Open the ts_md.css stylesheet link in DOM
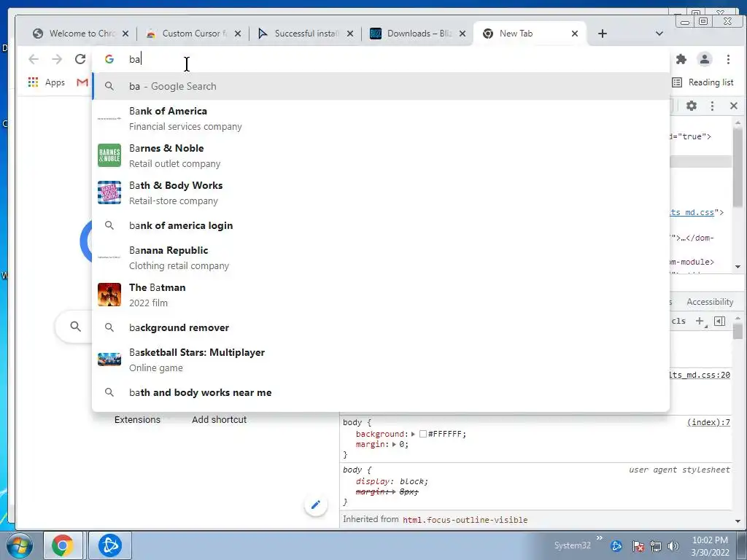The height and width of the screenshot is (560, 747). pyautogui.click(x=692, y=212)
